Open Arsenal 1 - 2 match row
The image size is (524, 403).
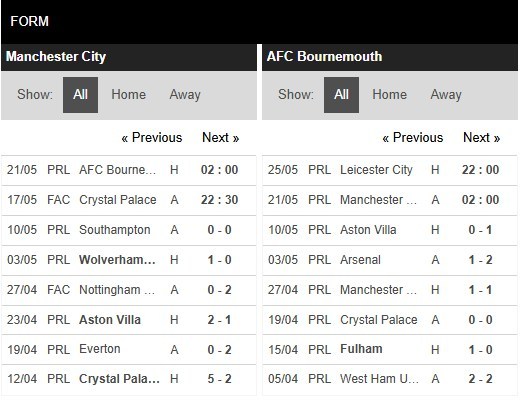point(390,260)
